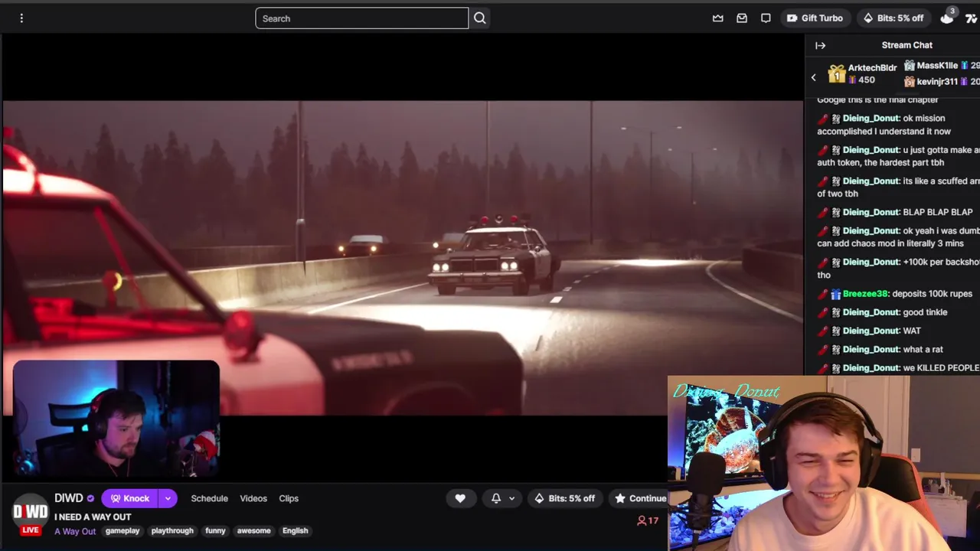
Task: Open the three-dot more menu
Action: (21, 18)
